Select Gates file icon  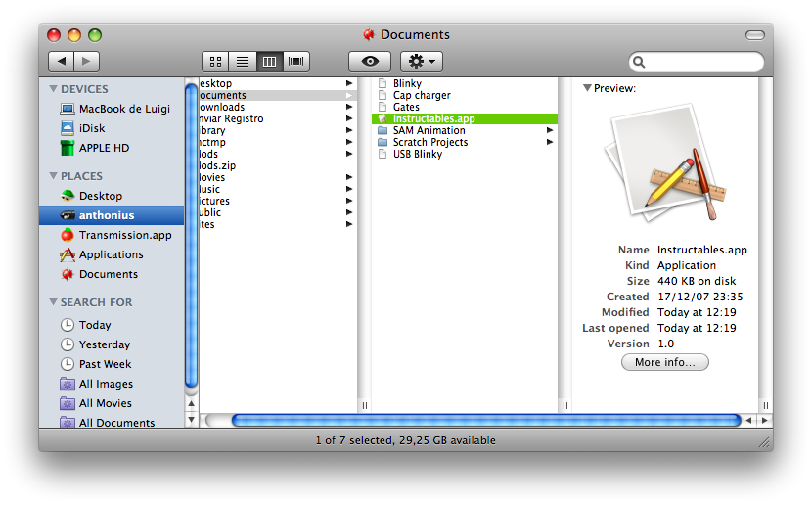[383, 107]
